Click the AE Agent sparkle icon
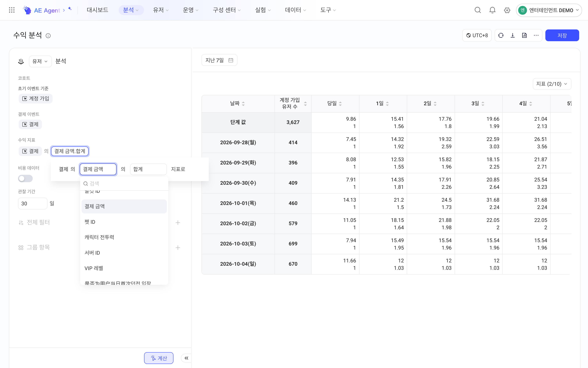The width and height of the screenshot is (588, 368). pos(70,9)
